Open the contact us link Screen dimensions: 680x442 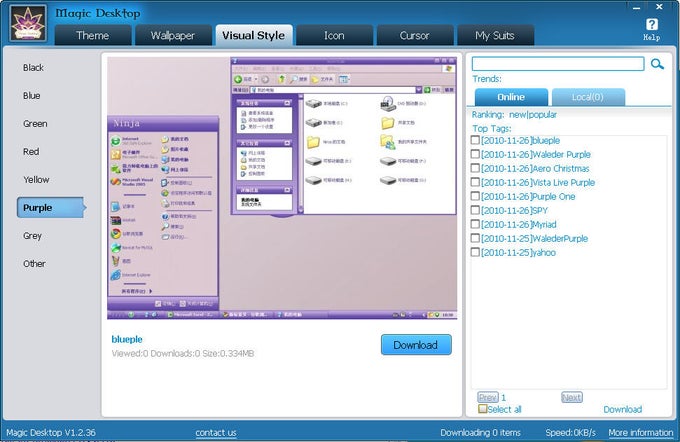coord(216,432)
